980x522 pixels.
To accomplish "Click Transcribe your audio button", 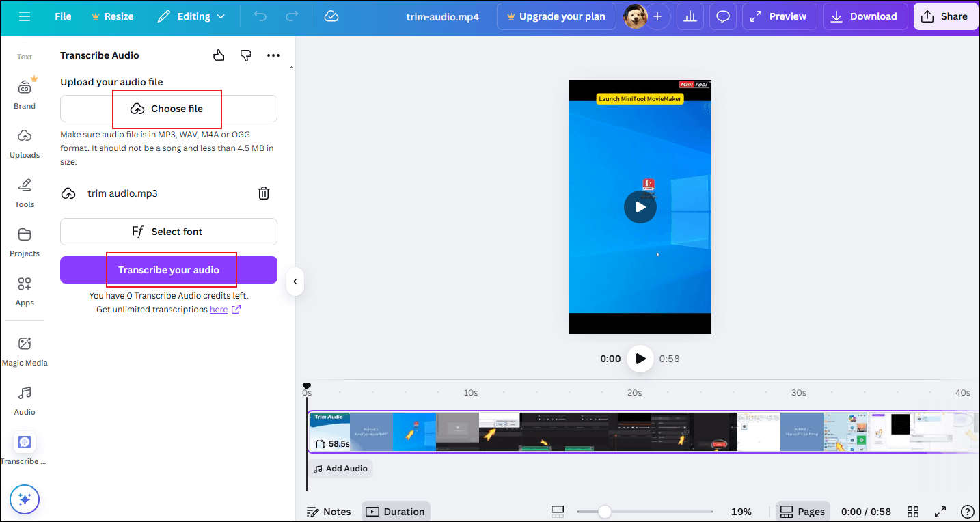I will [169, 270].
